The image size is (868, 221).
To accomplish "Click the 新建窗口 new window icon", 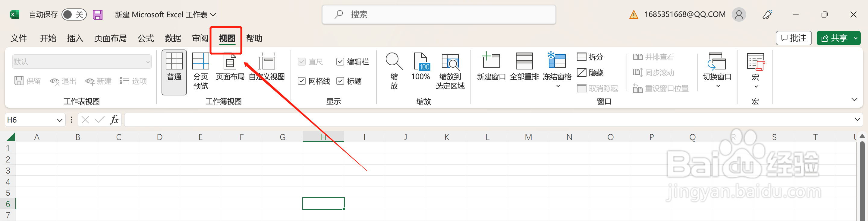I will coord(491,67).
